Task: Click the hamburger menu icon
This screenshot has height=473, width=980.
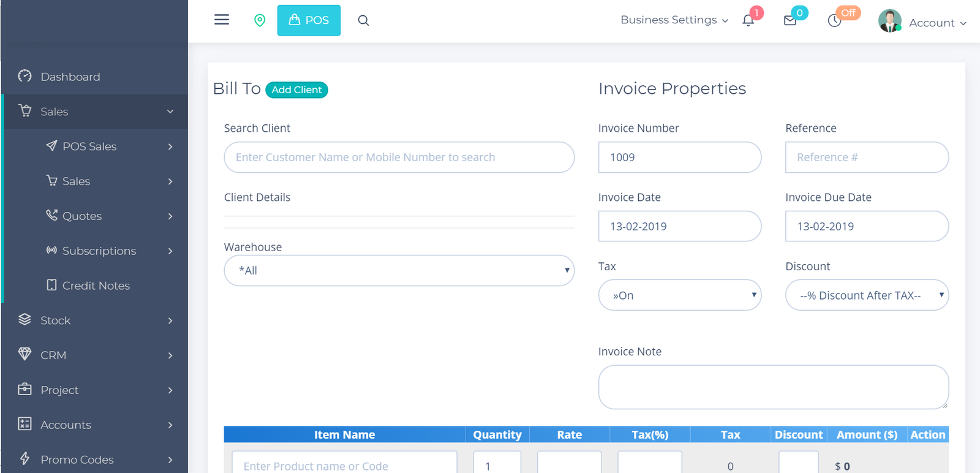Action: click(222, 20)
